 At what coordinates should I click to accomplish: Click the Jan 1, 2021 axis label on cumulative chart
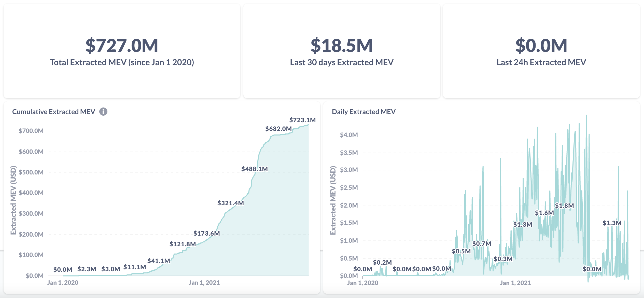click(x=205, y=282)
